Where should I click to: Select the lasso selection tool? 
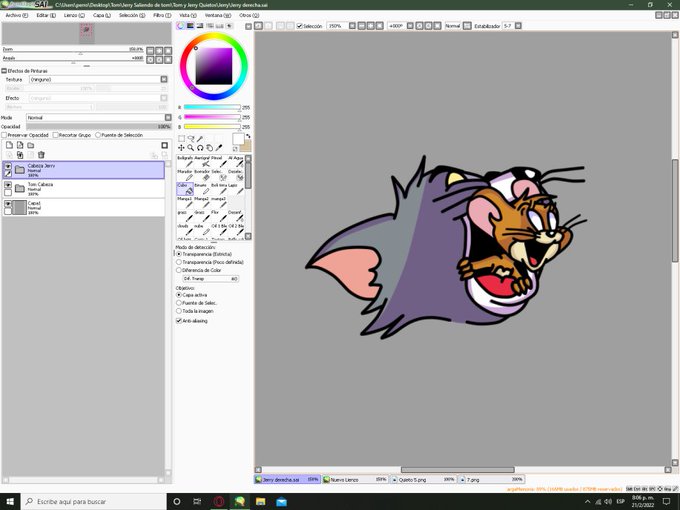191,138
